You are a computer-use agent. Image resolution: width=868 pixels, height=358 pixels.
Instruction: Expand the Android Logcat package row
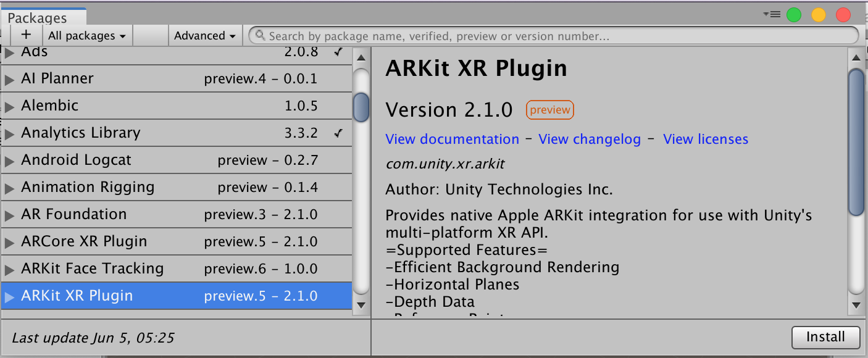[9, 161]
